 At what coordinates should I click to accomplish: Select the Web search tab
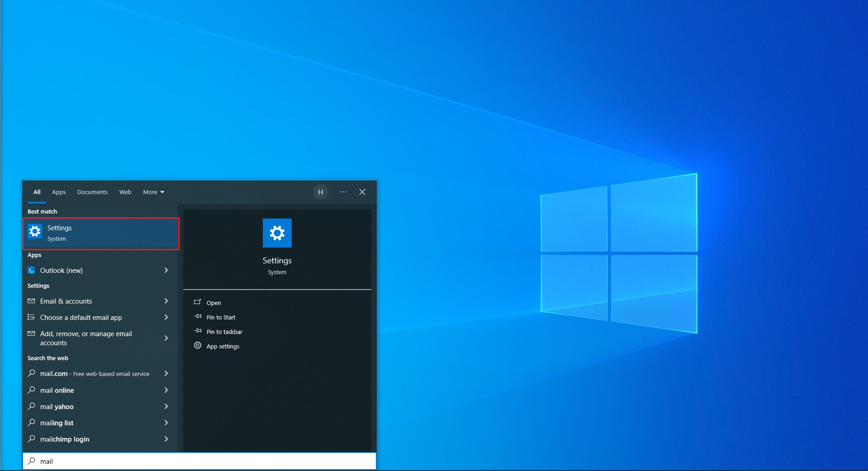(125, 192)
